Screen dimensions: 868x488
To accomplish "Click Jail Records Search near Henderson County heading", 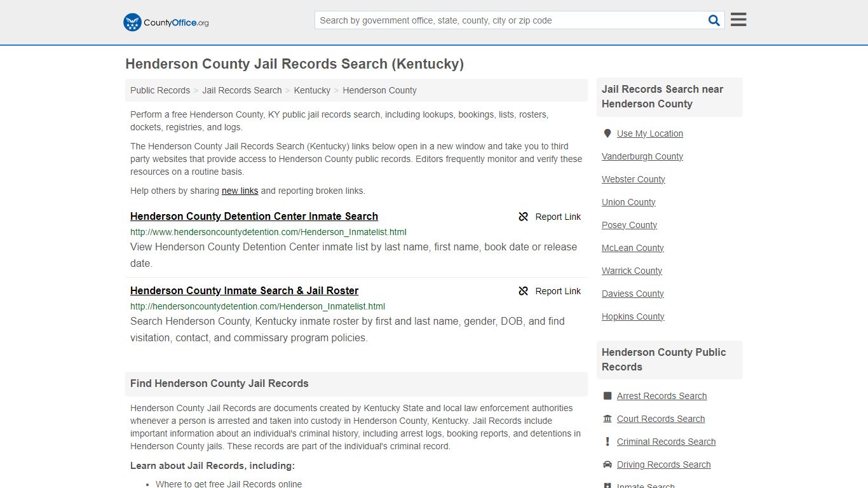I will click(663, 97).
